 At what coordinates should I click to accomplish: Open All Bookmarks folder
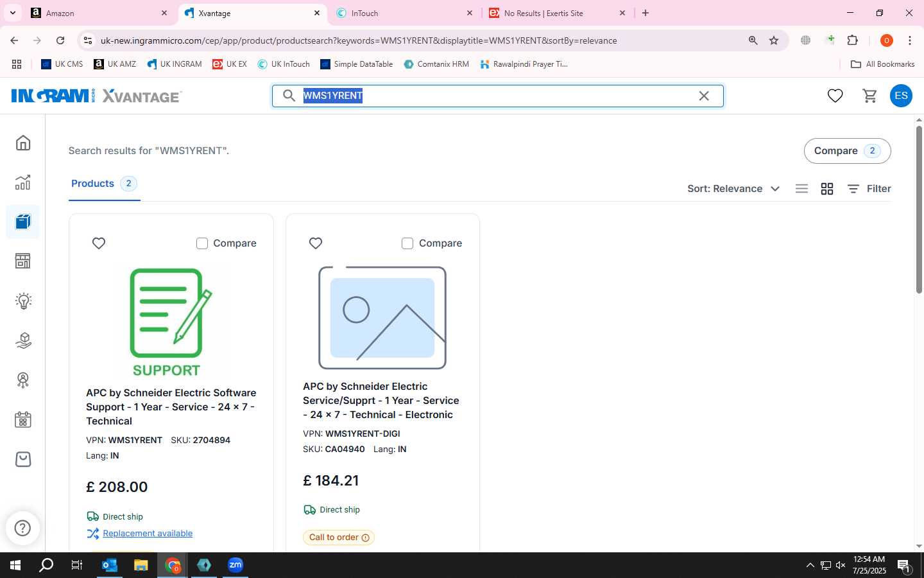[x=882, y=64]
